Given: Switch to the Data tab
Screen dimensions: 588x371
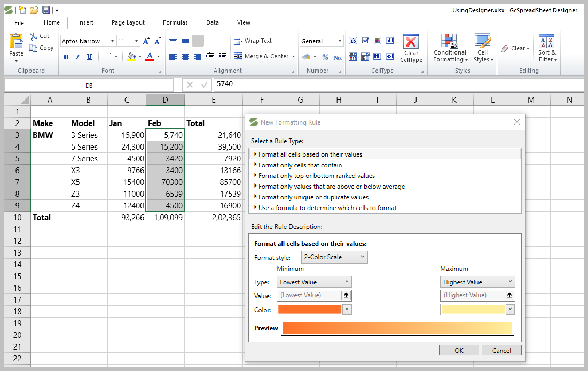Looking at the screenshot, I should pyautogui.click(x=212, y=22).
